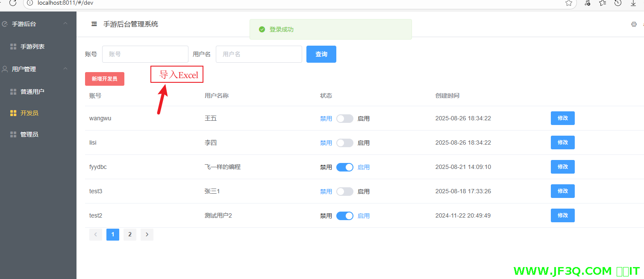Screen dimensions: 644x279
Task: Open browser downloads arrow icon
Action: point(633,3)
